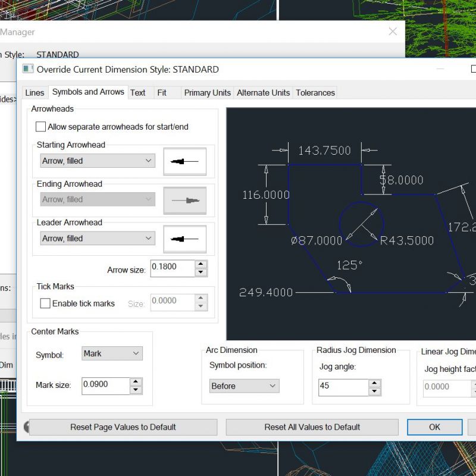Decrease Jog angle using down spinner
The height and width of the screenshot is (476, 476).
pos(374,392)
